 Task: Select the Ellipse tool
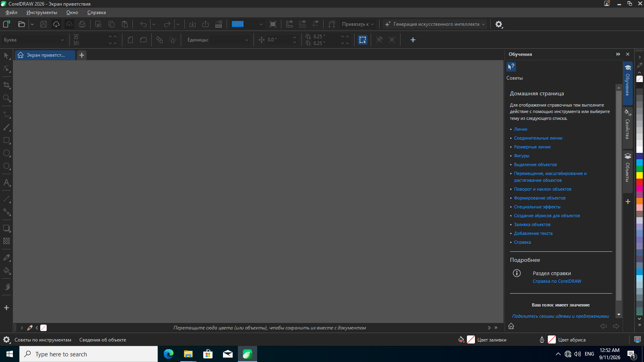6,153
